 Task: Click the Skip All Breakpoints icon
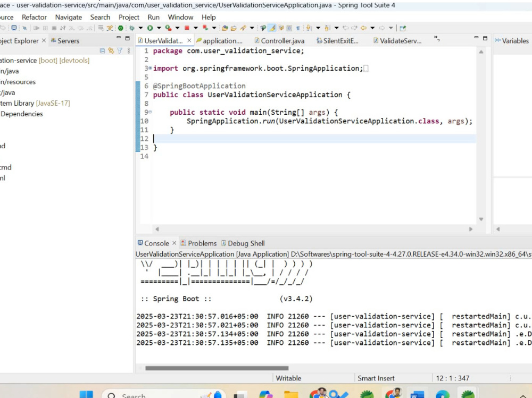pos(24,28)
